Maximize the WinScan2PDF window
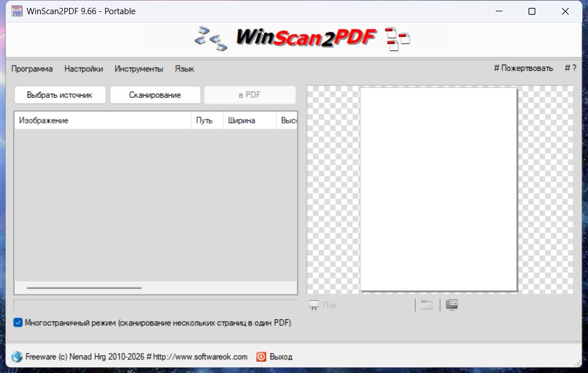Screen dimensions: 588x373 (x=532, y=11)
